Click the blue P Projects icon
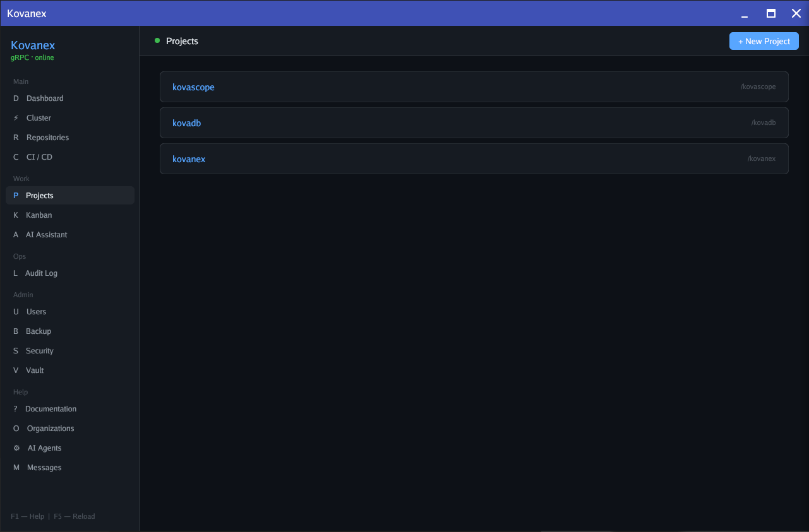 point(15,195)
